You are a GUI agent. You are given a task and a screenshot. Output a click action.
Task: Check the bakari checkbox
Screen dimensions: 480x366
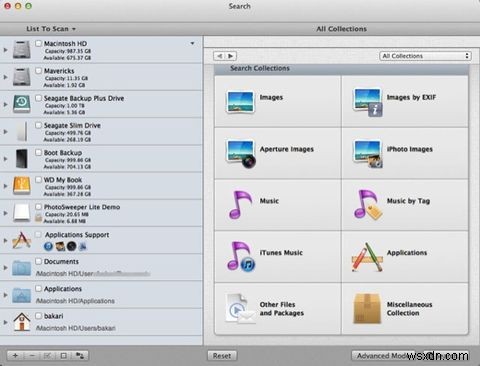coord(39,316)
